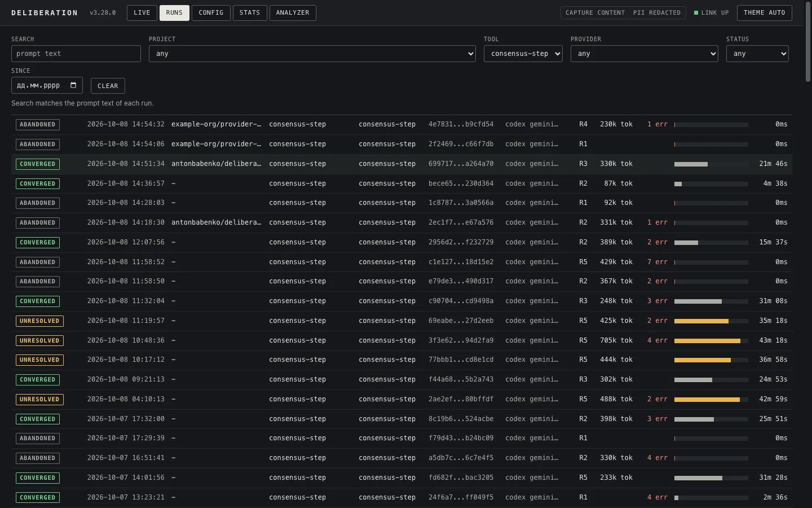
Task: Open the Status filter dropdown
Action: pyautogui.click(x=757, y=54)
